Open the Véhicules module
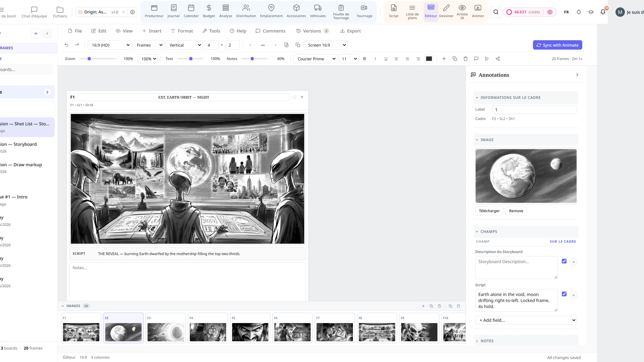The width and height of the screenshot is (644, 362). coord(318,12)
